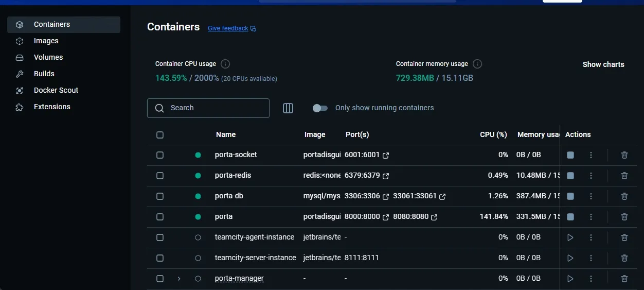Screen dimensions: 644x290
Task: Tick the select-all checkbox in the table header
Action: [160, 135]
